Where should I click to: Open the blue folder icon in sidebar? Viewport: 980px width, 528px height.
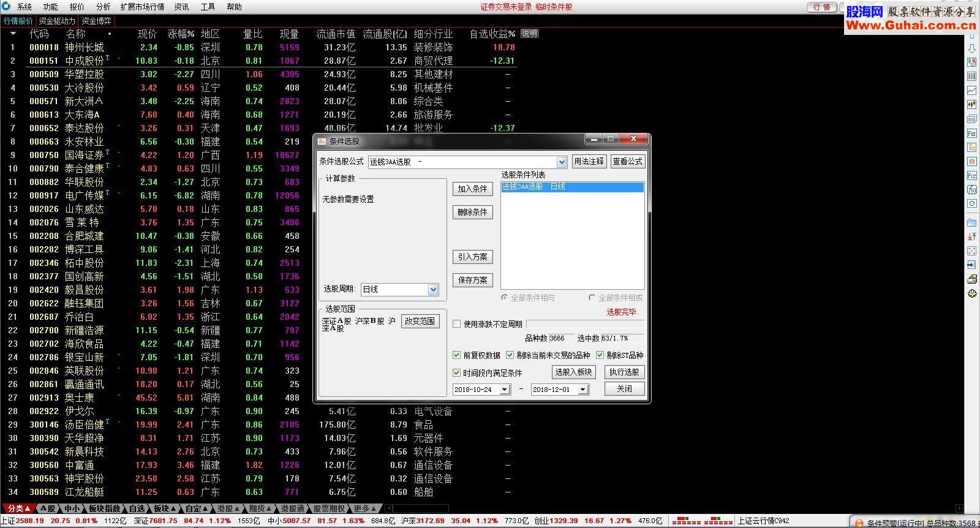click(971, 222)
